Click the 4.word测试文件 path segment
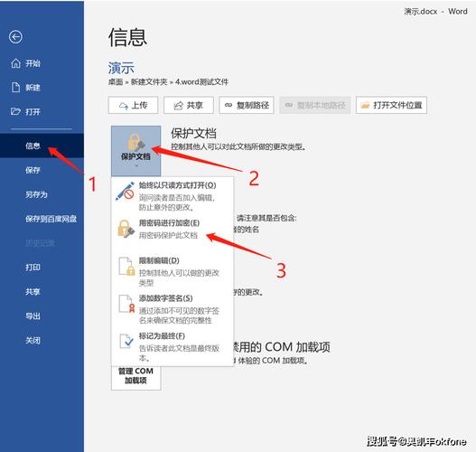Image resolution: width=476 pixels, height=452 pixels. click(x=201, y=81)
